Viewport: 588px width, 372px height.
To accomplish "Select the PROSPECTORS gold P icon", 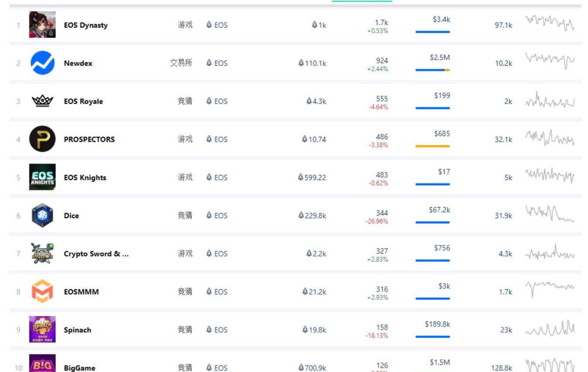I will pyautogui.click(x=42, y=139).
